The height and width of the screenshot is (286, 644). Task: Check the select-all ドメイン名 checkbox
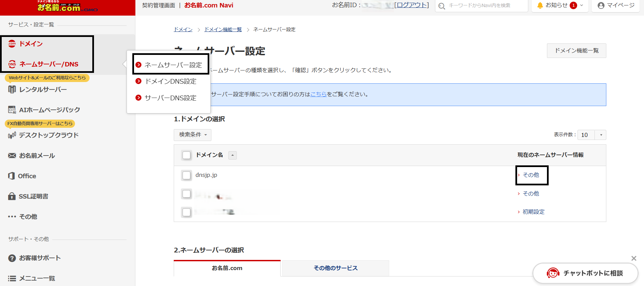(x=187, y=155)
